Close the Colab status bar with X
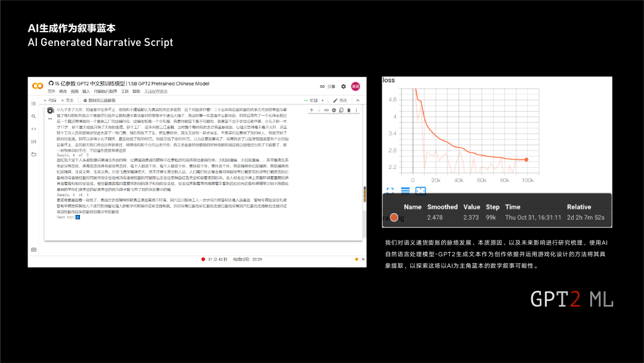 [363, 259]
